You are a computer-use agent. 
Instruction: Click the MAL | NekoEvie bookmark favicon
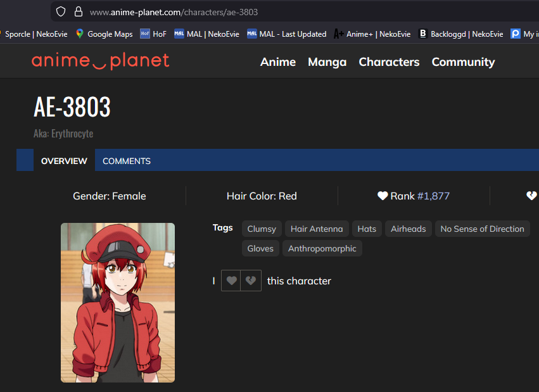[x=179, y=34]
